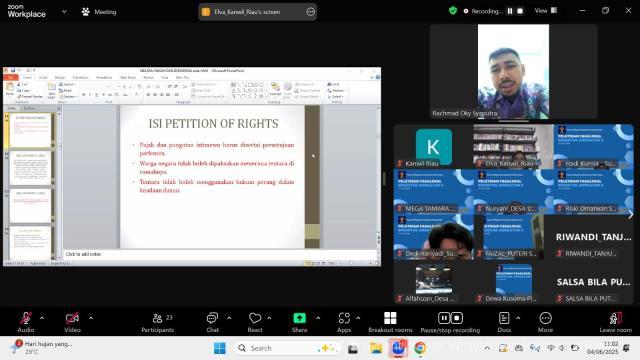The height and width of the screenshot is (360, 640).
Task: Open options for Elva_Kanwil_Riau's screen share
Action: 311,12
